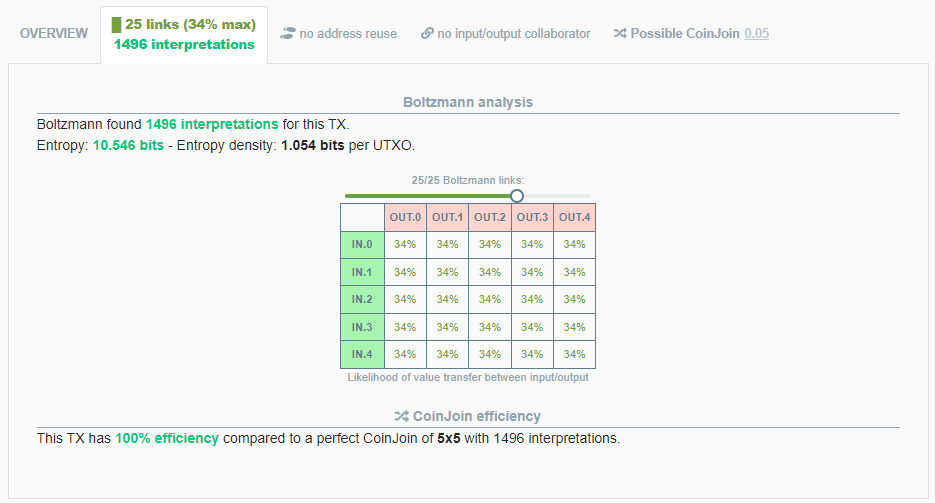Click the chain link icon for collaborator
The width and height of the screenshot is (935, 503).
tap(427, 33)
